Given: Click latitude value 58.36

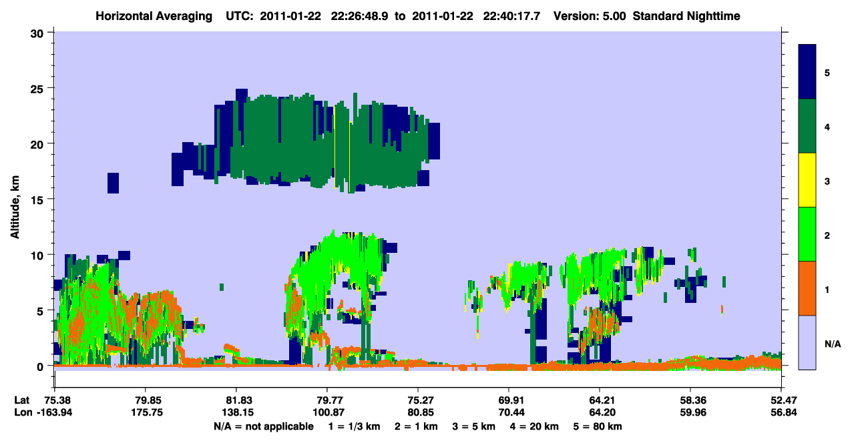Looking at the screenshot, I should tap(690, 400).
